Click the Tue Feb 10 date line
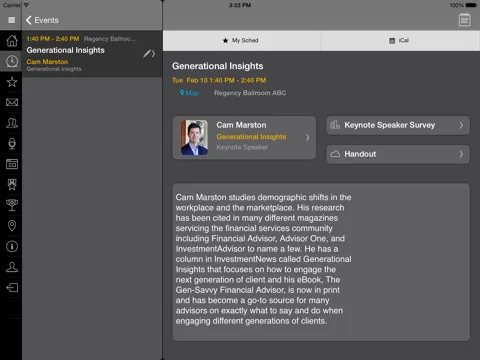The width and height of the screenshot is (480, 360). click(x=219, y=80)
